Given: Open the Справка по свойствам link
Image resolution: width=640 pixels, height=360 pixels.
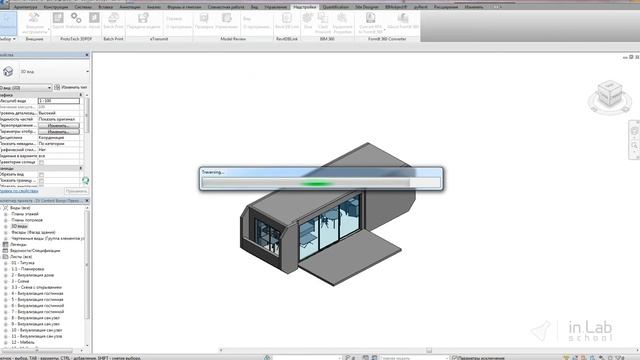Looking at the screenshot, I should (x=19, y=191).
